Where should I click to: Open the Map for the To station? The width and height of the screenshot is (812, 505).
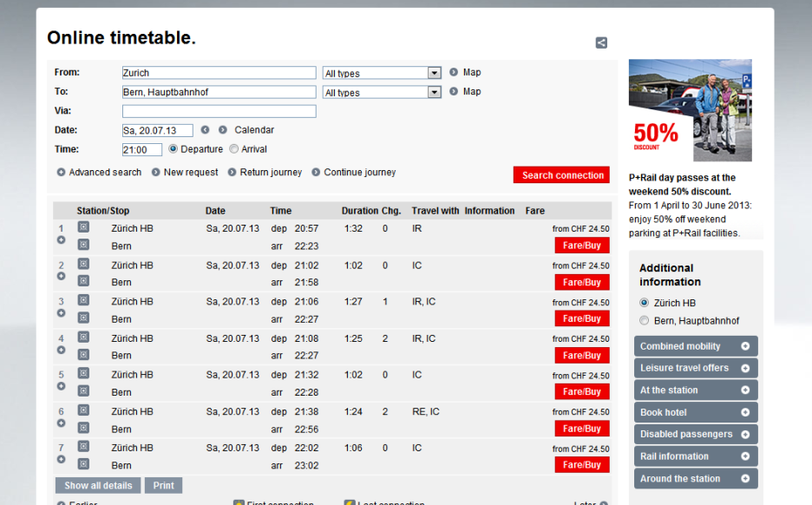point(465,91)
